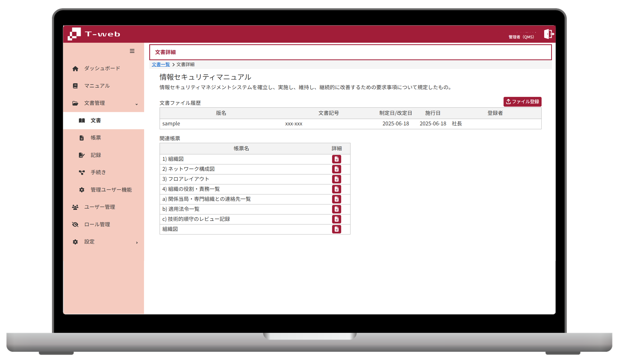Viewport: 620px width, 364px height.
Task: Click the ファイル登録 upload button
Action: pos(522,102)
